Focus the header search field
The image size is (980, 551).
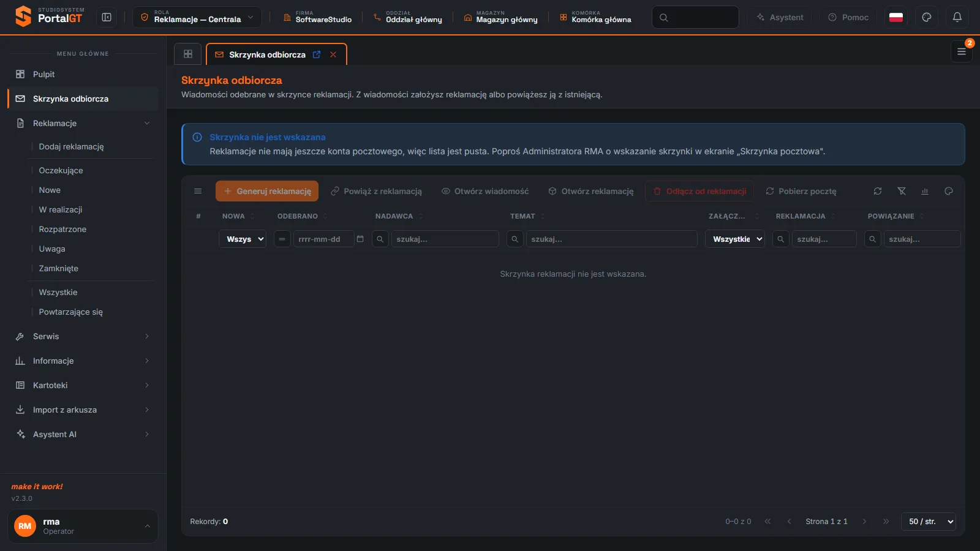tap(695, 17)
